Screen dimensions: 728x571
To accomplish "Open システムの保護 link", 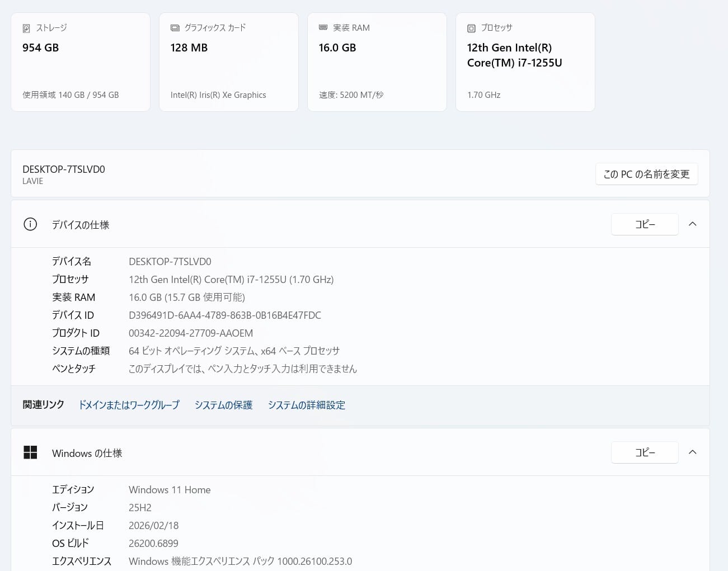I will (223, 405).
